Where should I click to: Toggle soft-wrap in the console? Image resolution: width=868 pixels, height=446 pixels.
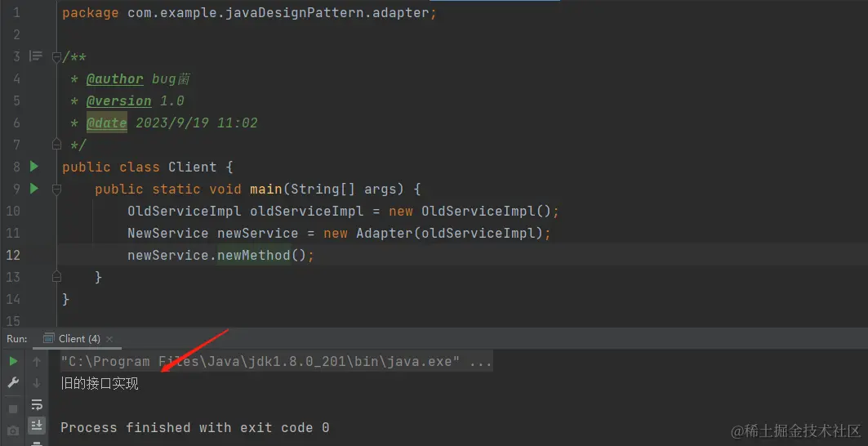coord(37,404)
